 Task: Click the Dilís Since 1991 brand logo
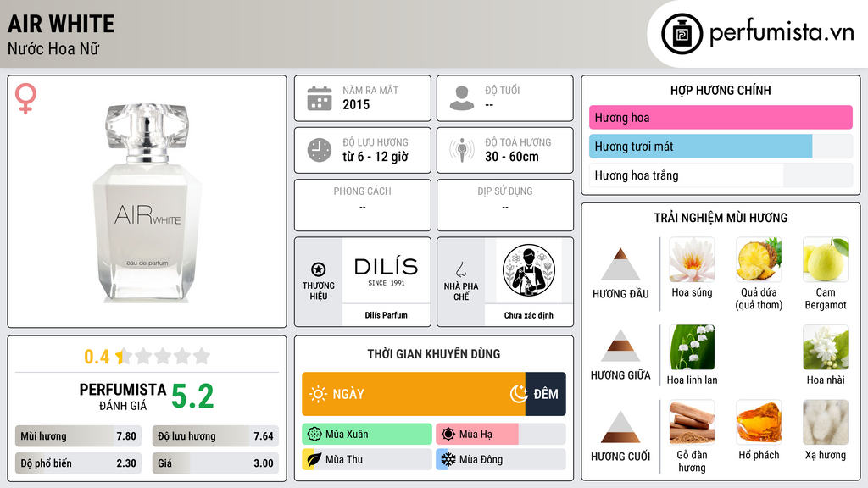[x=386, y=271]
